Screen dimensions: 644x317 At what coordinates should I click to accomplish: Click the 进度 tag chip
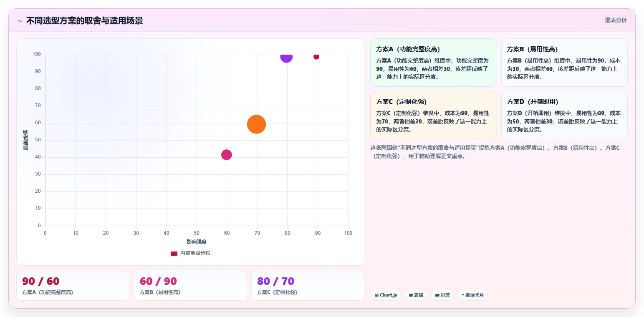tap(442, 295)
